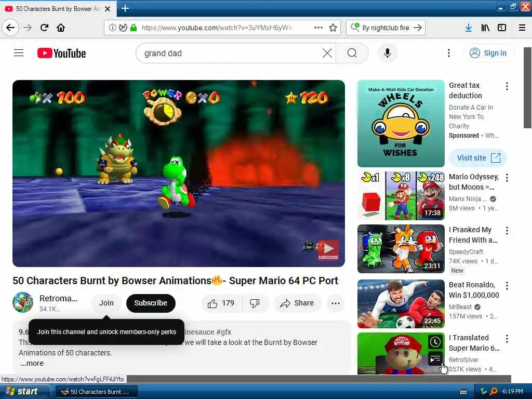Screen dimensions: 532x399
Task: Join the Retroma channel membership
Action: 106,303
